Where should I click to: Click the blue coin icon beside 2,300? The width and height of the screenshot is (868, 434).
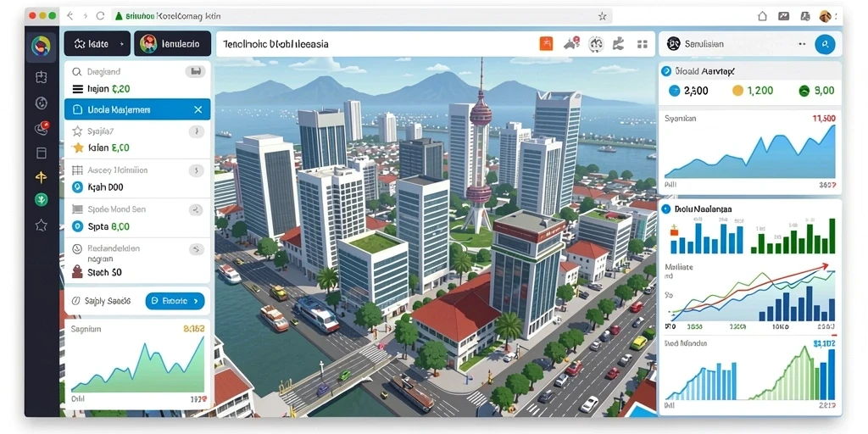(674, 91)
